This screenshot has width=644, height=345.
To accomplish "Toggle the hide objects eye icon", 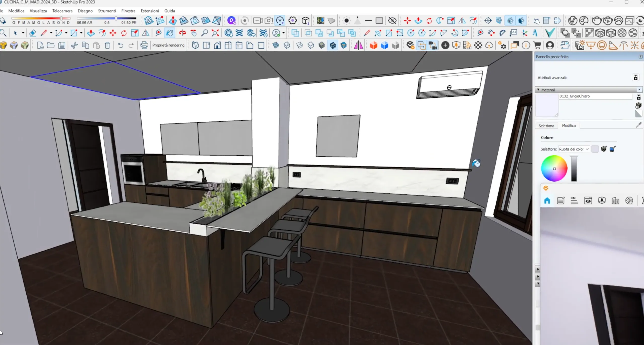I will pyautogui.click(x=392, y=21).
